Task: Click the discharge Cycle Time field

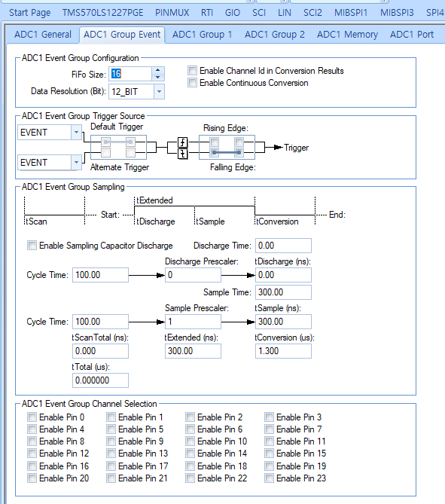Action: 100,275
